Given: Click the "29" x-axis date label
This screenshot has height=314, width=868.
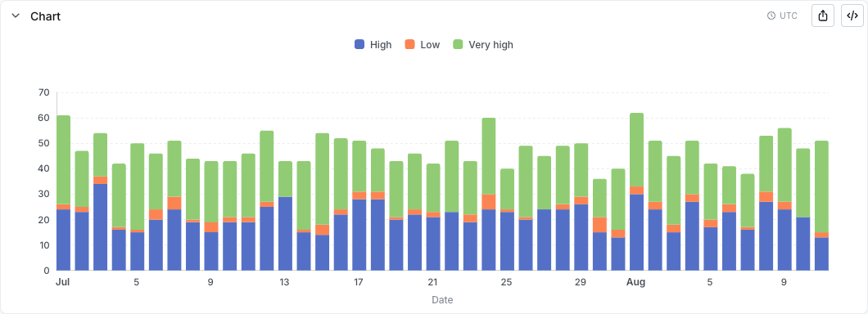Looking at the screenshot, I should (x=580, y=282).
